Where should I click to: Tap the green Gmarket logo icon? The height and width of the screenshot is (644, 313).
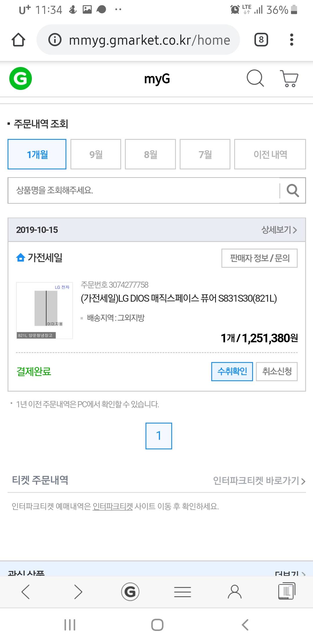[21, 79]
